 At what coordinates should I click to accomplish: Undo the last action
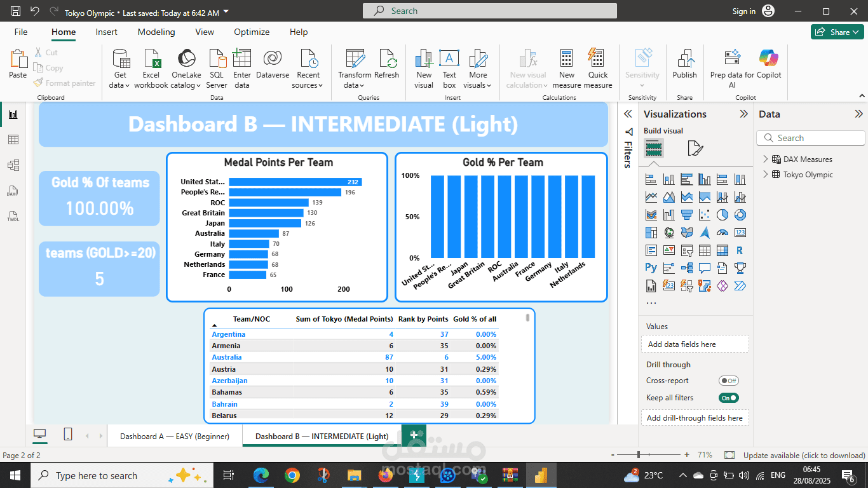point(35,11)
